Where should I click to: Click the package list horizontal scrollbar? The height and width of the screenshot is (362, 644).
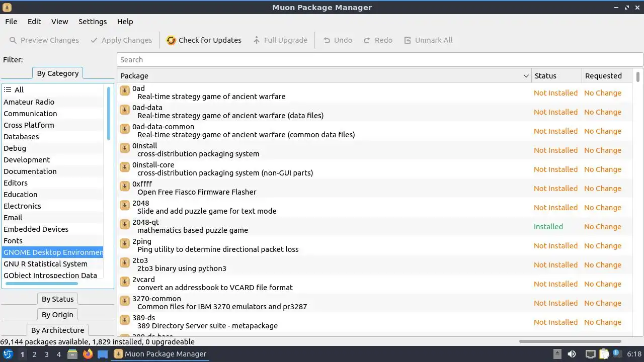[x=570, y=341]
